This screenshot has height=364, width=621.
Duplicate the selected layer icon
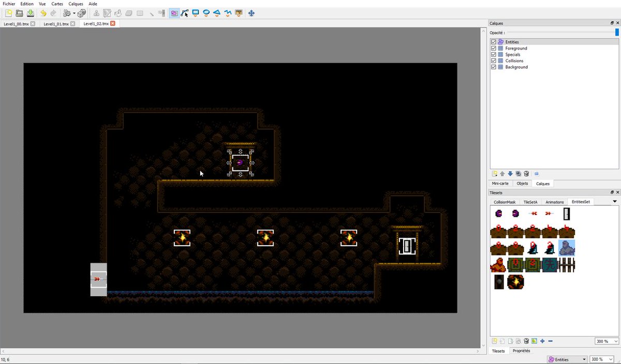(518, 174)
